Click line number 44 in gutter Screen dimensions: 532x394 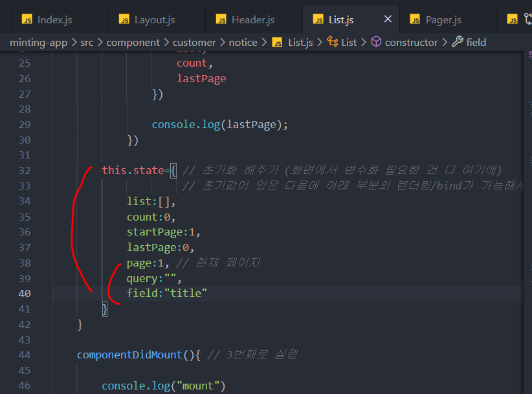[25, 355]
